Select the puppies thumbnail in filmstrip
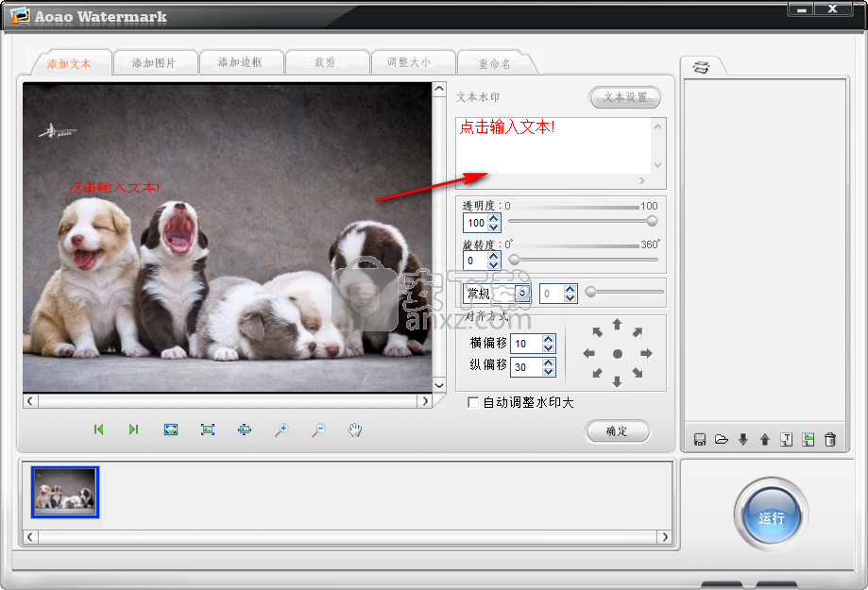This screenshot has width=868, height=590. (x=65, y=492)
